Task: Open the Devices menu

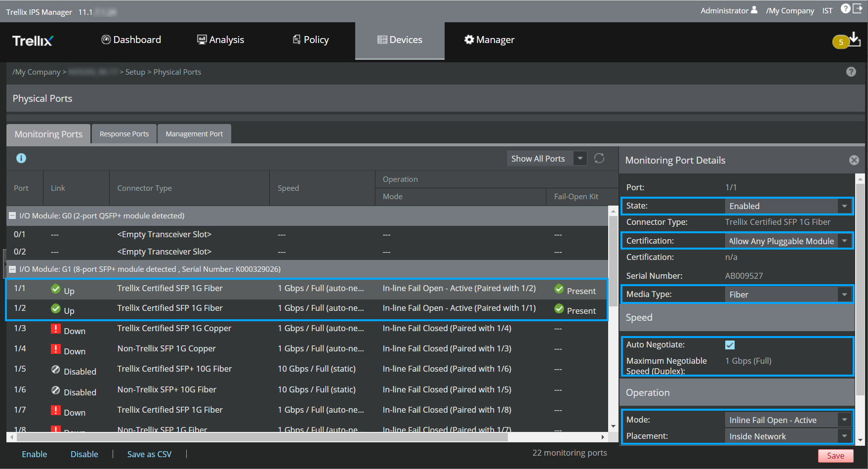Action: [x=400, y=40]
